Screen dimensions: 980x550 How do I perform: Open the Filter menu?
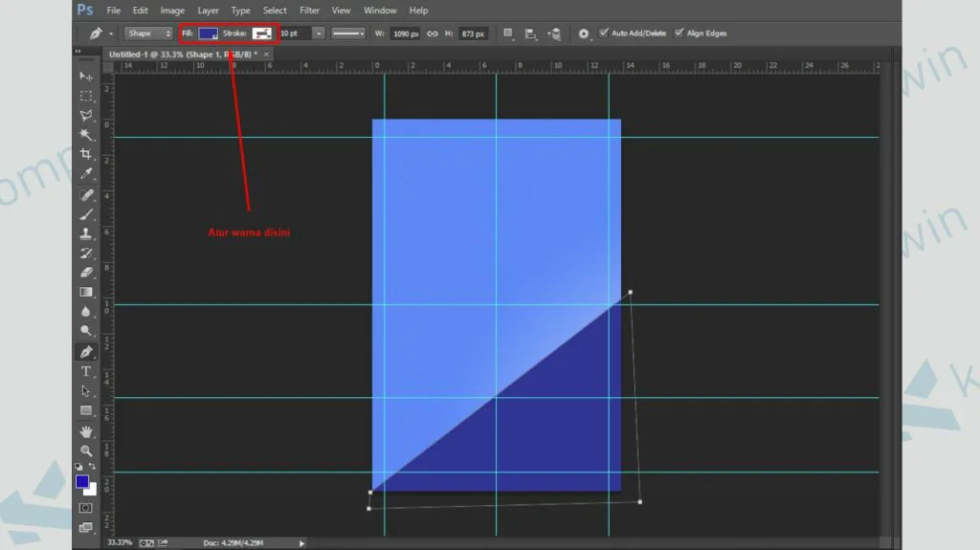click(x=309, y=11)
